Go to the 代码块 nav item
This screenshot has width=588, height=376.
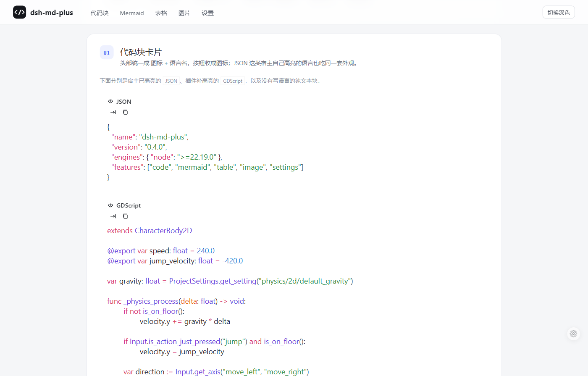[x=100, y=13]
